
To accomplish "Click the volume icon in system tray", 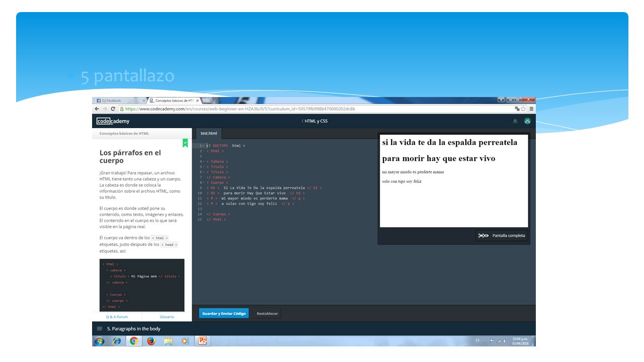I will [x=505, y=341].
